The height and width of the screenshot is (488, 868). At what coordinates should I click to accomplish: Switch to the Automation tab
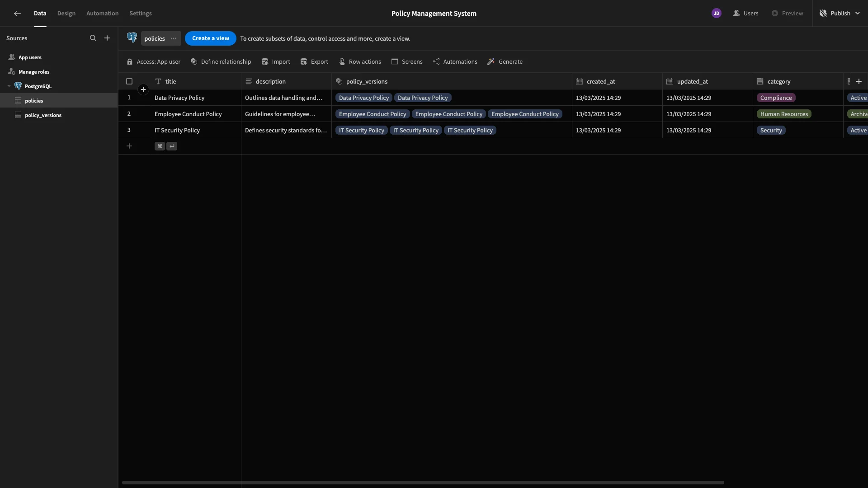point(103,14)
